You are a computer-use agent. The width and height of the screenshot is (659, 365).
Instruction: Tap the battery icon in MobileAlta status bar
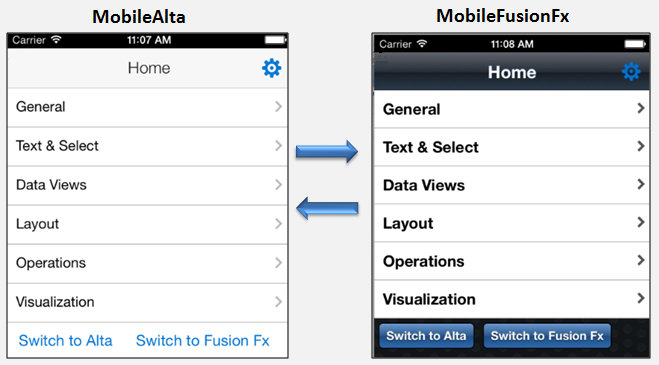click(276, 40)
